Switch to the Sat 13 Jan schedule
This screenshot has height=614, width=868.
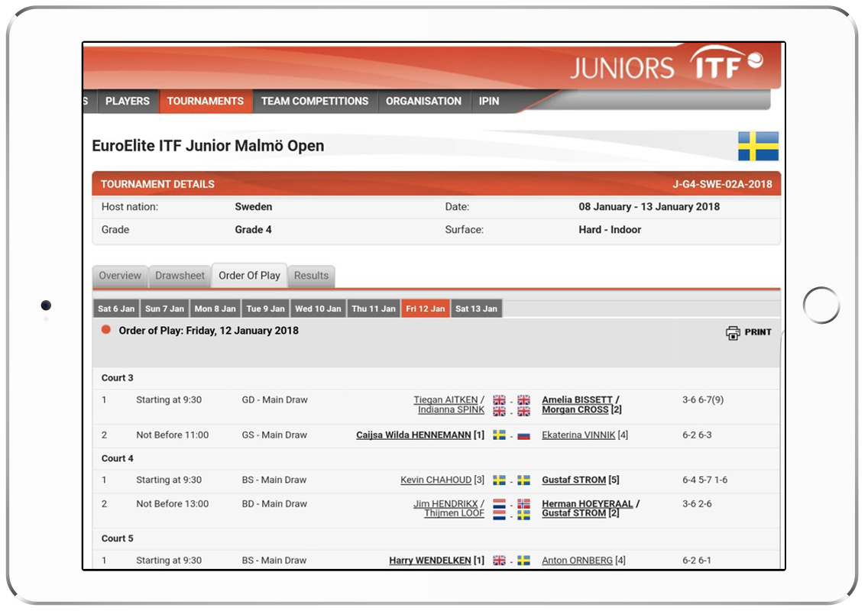tap(476, 309)
